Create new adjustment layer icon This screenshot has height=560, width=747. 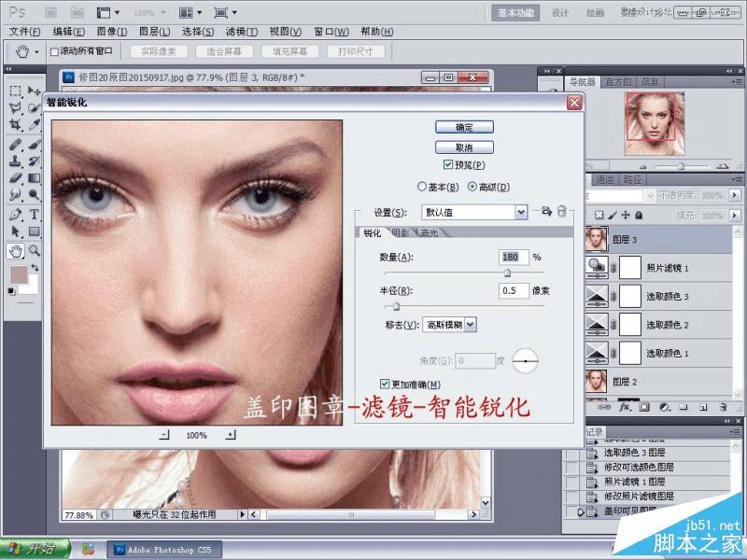[664, 407]
